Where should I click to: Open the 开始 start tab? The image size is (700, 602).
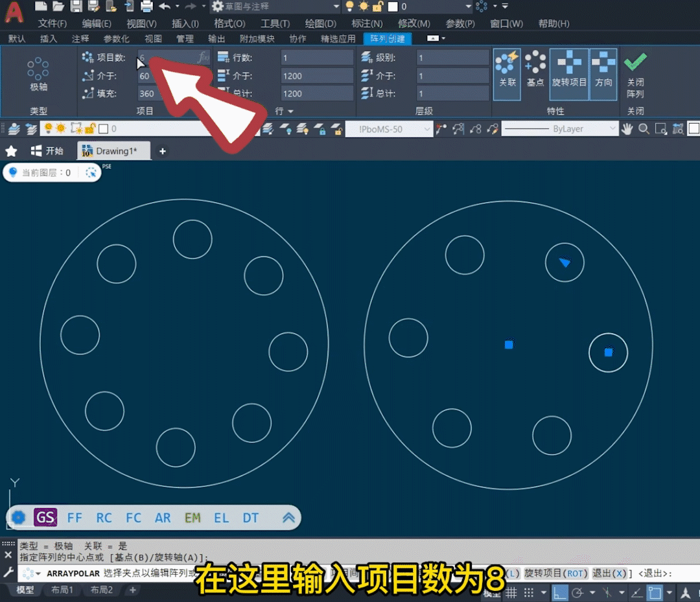pos(47,151)
